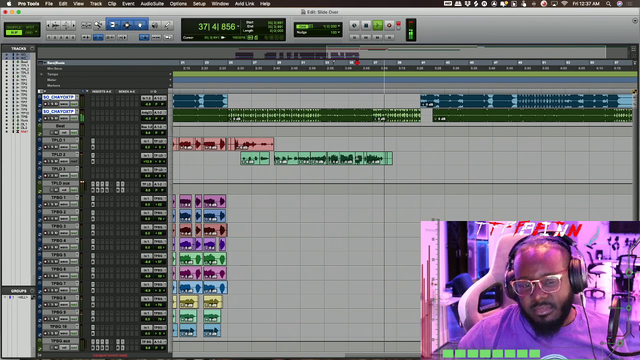Click TPLD aux track name
Viewport: 640px width, 360px height.
click(60, 183)
